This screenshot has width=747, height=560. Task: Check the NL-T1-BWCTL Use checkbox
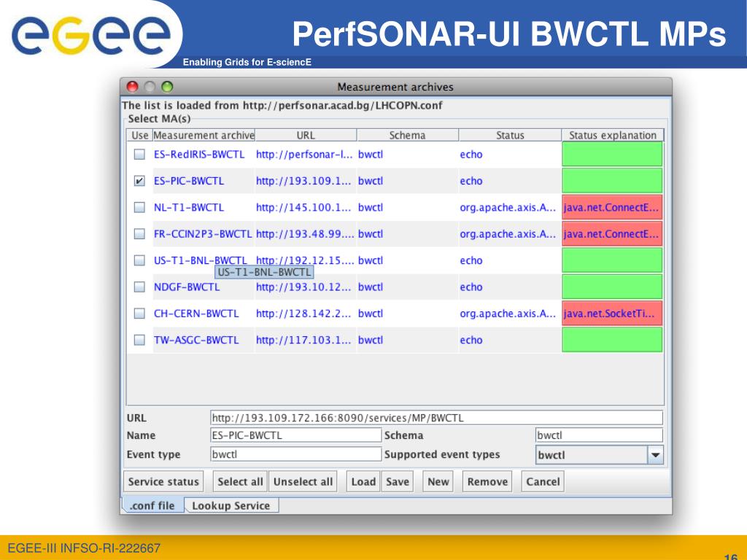pos(139,208)
